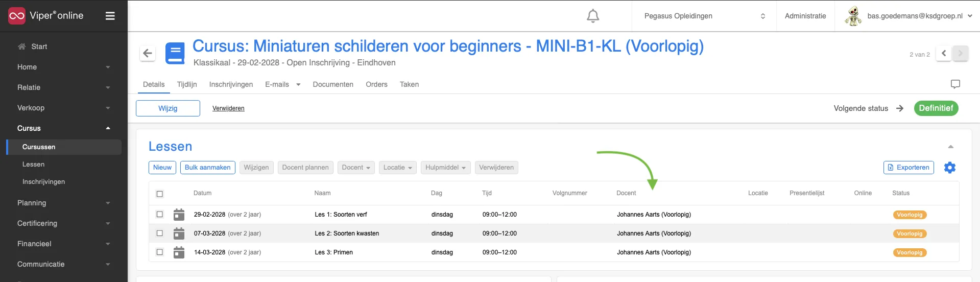The image size is (980, 282).
Task: Open the E-mails tab dropdown
Action: tap(298, 85)
